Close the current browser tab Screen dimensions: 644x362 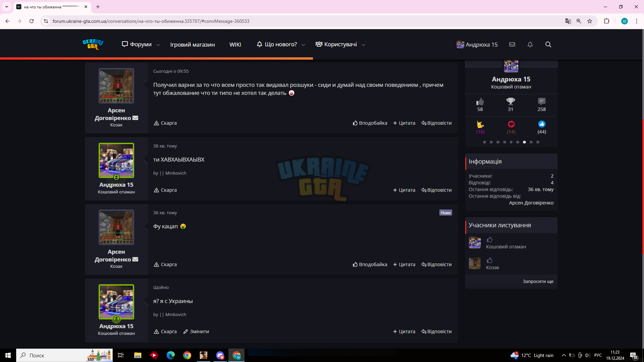[x=86, y=7]
